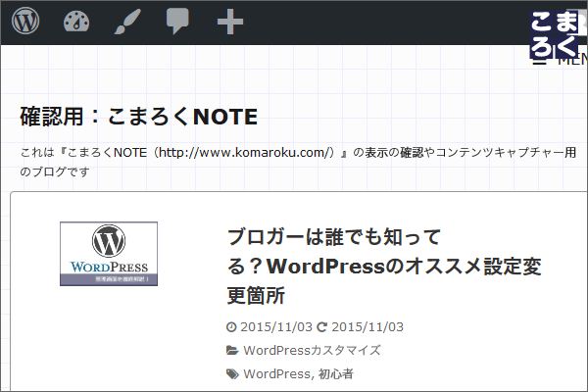Open the site title 確認用：こまろくNOTE
This screenshot has width=588, height=392.
point(139,117)
